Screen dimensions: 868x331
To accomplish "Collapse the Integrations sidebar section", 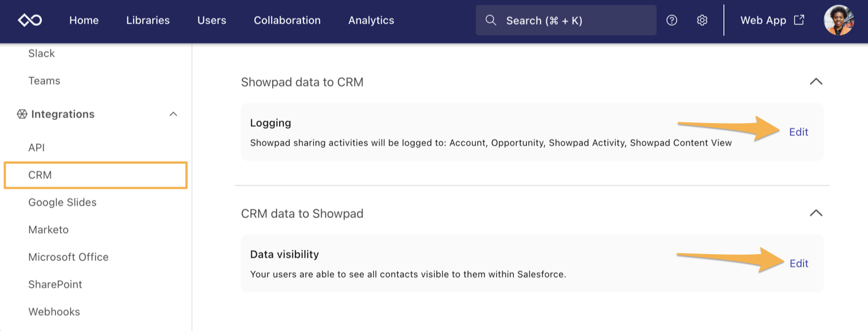I will [174, 114].
